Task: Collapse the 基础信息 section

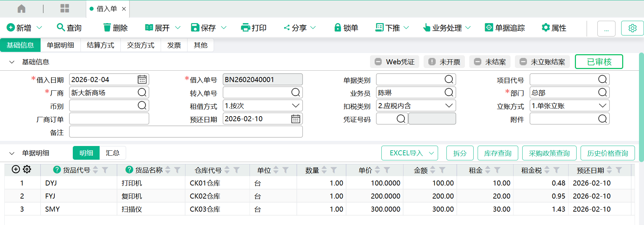Action: click(12, 62)
